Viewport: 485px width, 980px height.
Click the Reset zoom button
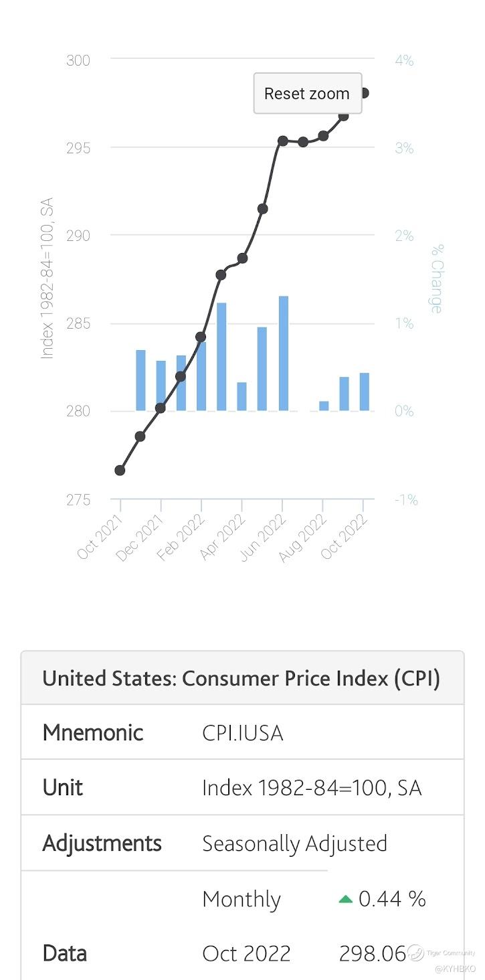[x=307, y=94]
